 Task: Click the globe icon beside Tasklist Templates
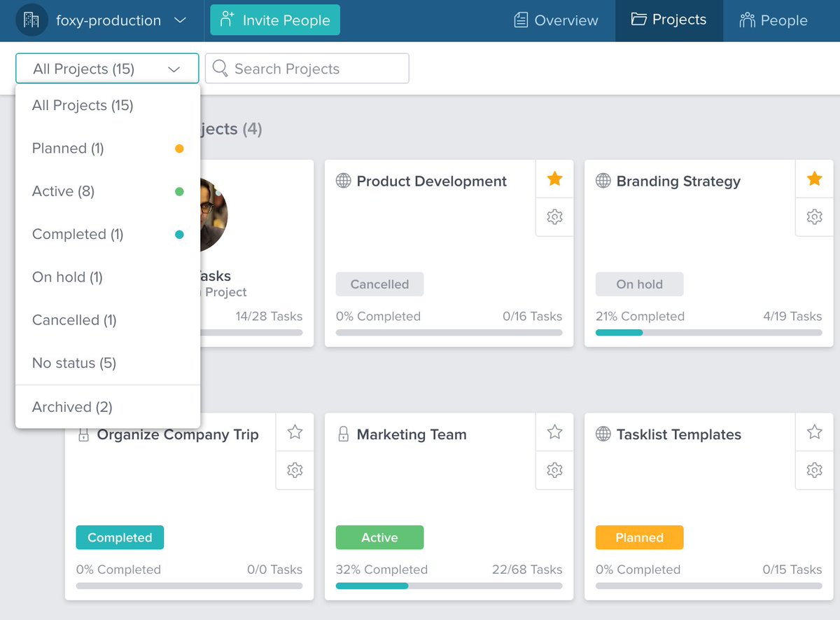click(603, 434)
